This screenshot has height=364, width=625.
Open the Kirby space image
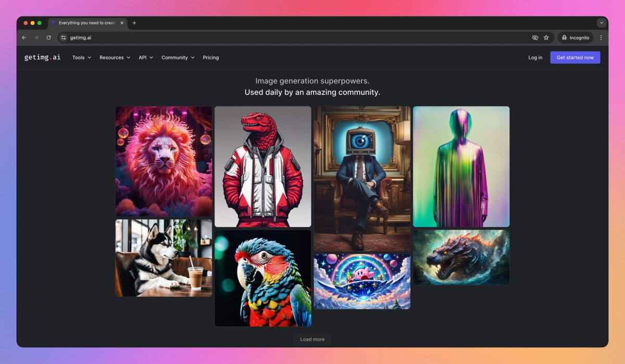(362, 282)
